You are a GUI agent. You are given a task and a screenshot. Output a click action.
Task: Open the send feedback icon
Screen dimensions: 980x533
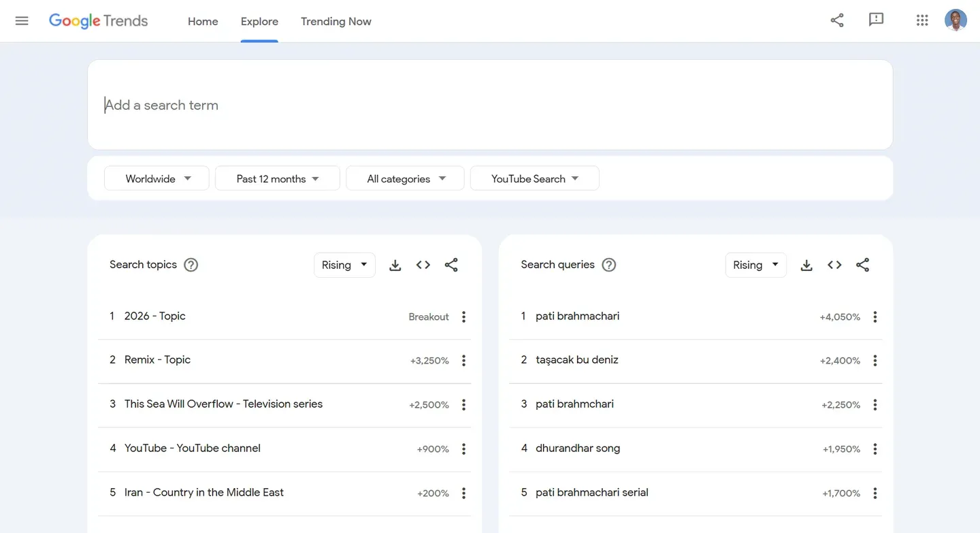tap(877, 20)
